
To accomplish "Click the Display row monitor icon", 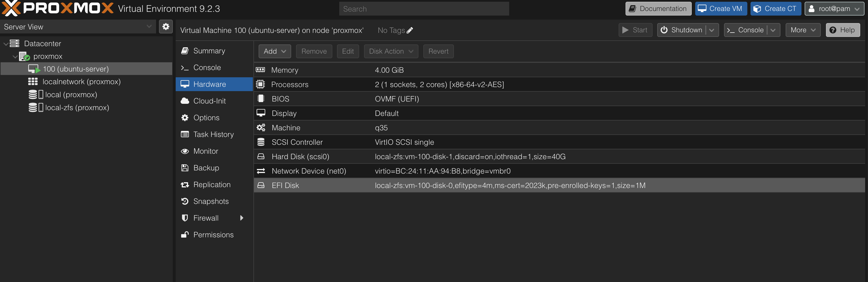I will [261, 113].
